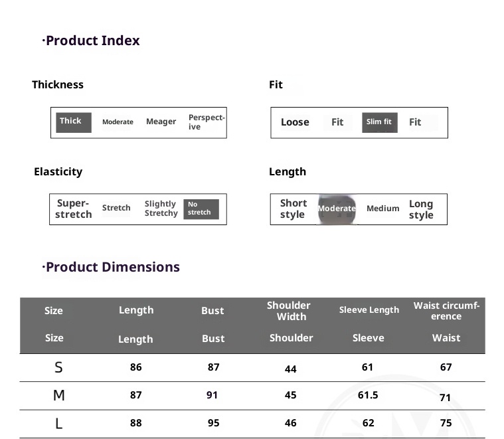Click the "Product Index" heading
The image size is (504, 439).
pyautogui.click(x=92, y=41)
